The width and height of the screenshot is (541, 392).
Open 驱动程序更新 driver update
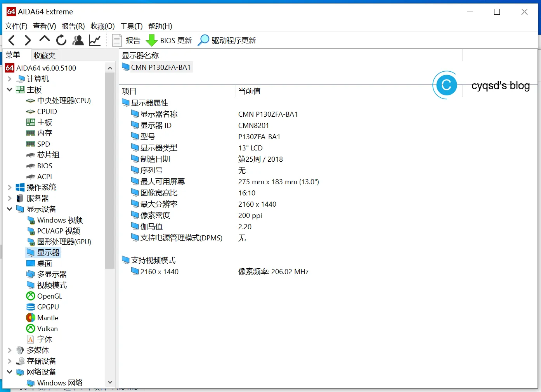coord(227,40)
